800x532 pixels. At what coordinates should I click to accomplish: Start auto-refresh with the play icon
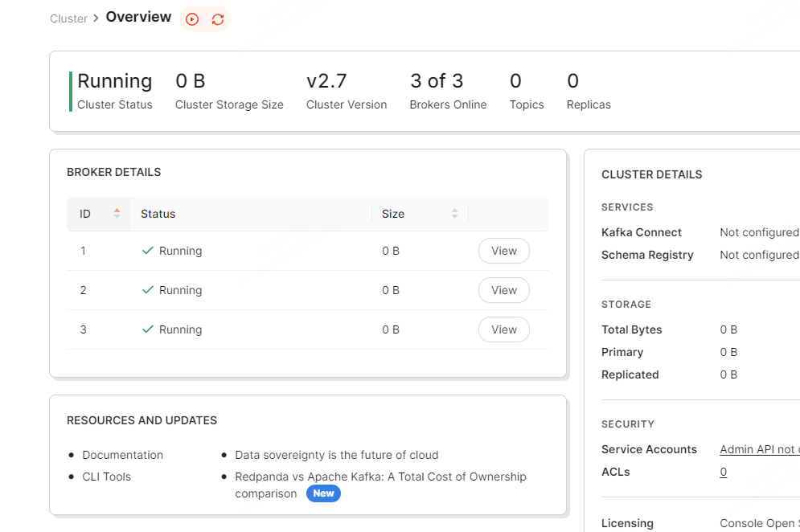click(191, 19)
